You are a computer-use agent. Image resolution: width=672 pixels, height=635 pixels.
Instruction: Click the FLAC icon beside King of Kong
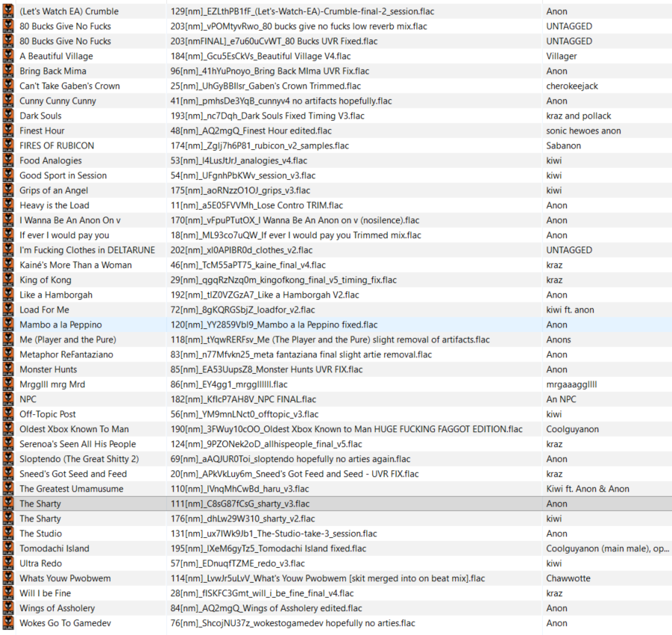tap(8, 280)
